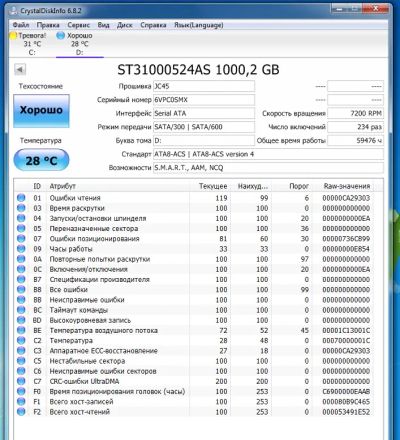Click the serial number field 6VPC0SMX
Image resolution: width=400 pixels, height=440 pixels.
pyautogui.click(x=204, y=100)
